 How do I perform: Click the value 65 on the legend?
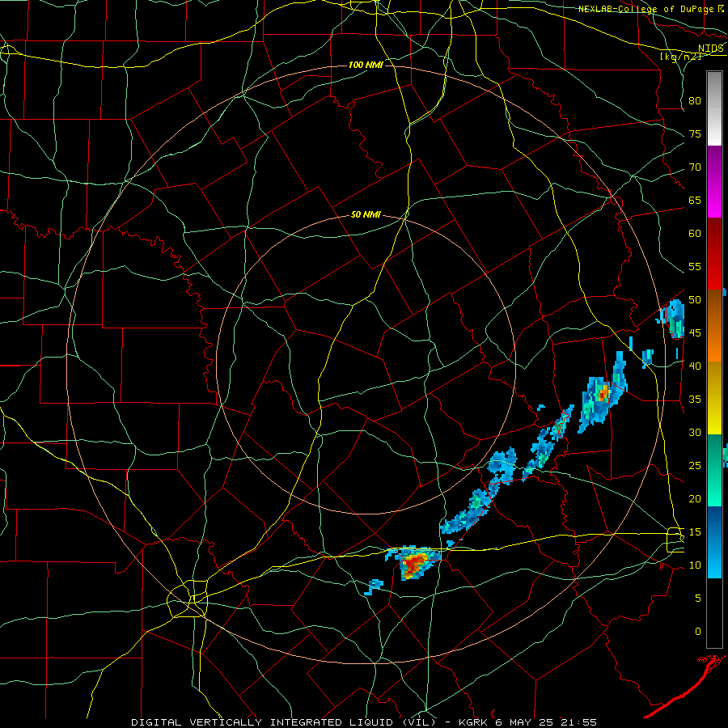click(695, 201)
